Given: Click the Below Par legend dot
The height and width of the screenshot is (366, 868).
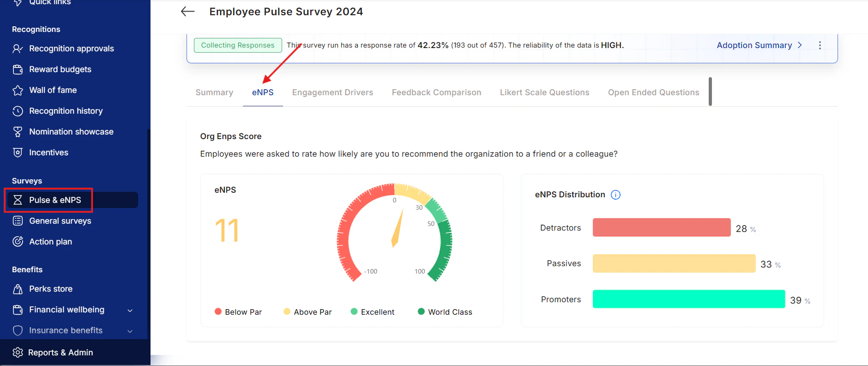Looking at the screenshot, I should 218,311.
